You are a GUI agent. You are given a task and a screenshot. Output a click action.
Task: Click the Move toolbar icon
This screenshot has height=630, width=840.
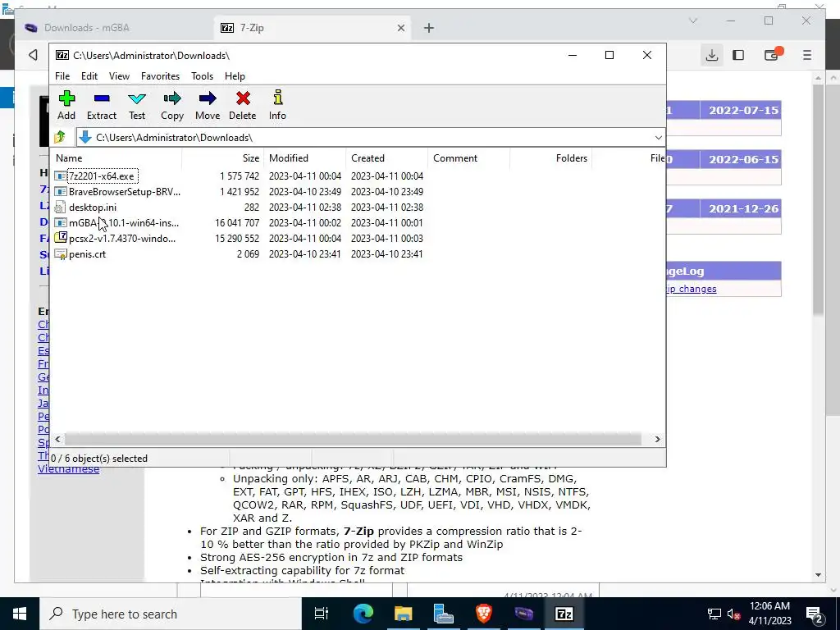point(208,98)
